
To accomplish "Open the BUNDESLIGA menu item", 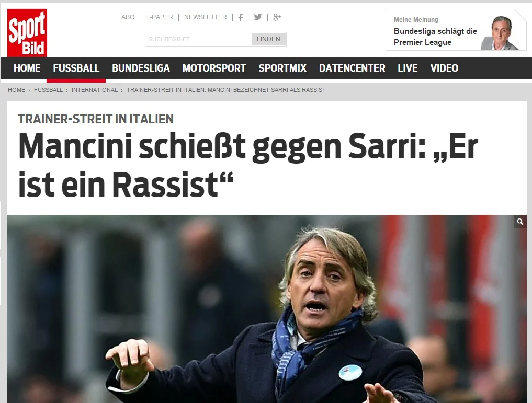I will (x=141, y=68).
